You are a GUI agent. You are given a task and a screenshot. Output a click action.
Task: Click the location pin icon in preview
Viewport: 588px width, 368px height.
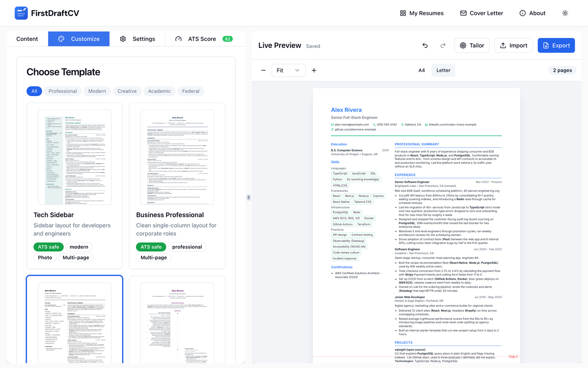pyautogui.click(x=402, y=125)
